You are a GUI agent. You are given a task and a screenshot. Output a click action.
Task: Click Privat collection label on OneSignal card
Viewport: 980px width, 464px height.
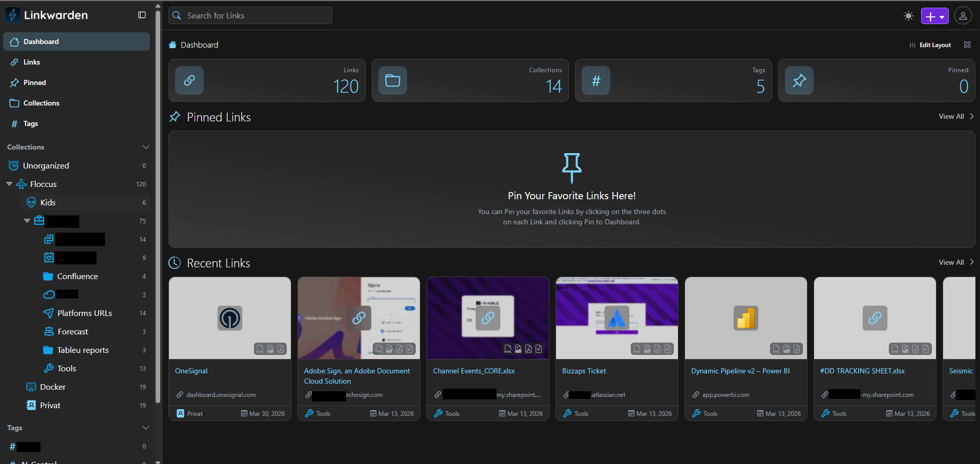point(189,413)
